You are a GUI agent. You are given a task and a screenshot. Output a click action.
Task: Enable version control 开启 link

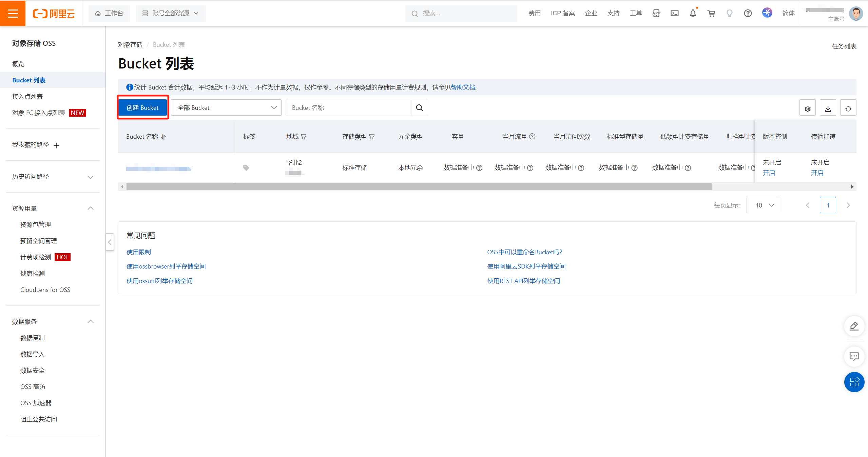769,173
